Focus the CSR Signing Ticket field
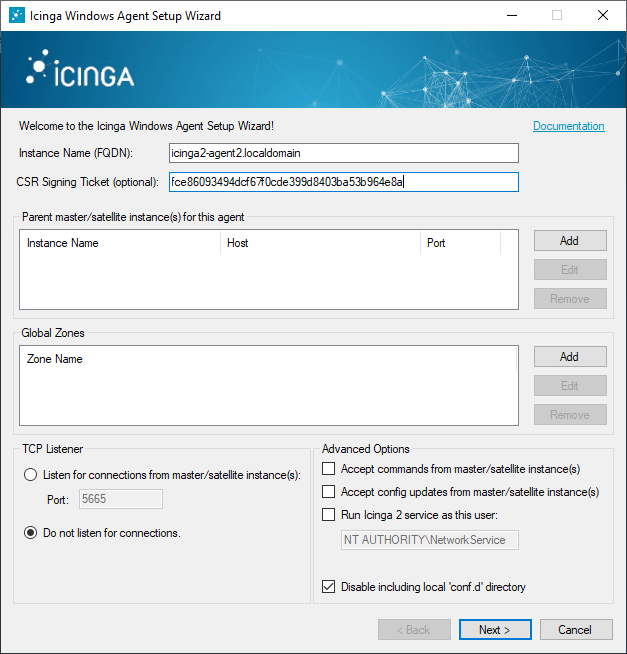 tap(343, 182)
